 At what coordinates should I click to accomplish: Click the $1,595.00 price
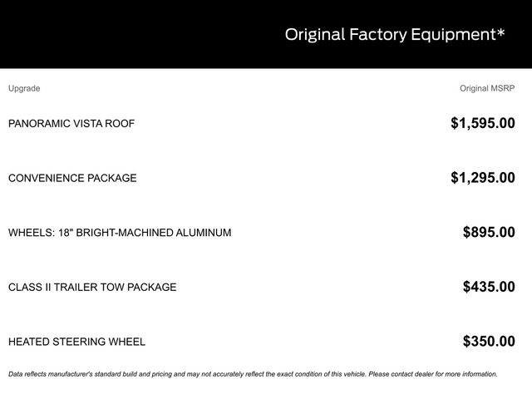pyautogui.click(x=482, y=124)
